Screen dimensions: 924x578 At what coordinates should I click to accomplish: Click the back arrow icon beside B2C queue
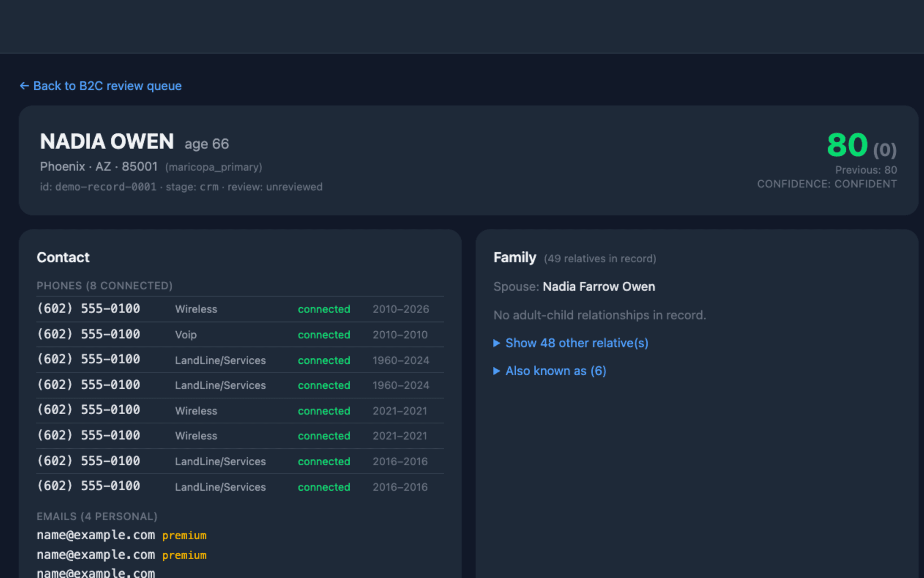(25, 86)
